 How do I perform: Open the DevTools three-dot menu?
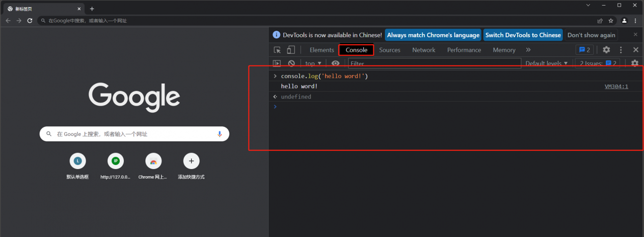[x=621, y=50]
